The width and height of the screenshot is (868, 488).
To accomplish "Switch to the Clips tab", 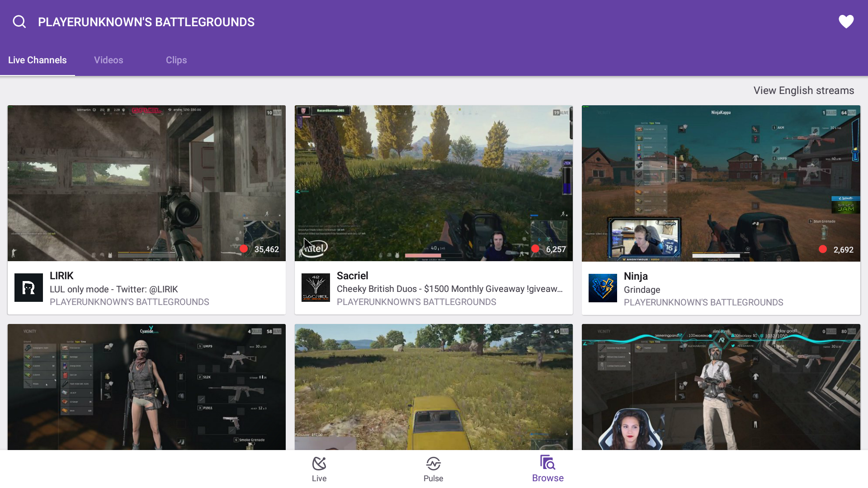I will (x=176, y=60).
